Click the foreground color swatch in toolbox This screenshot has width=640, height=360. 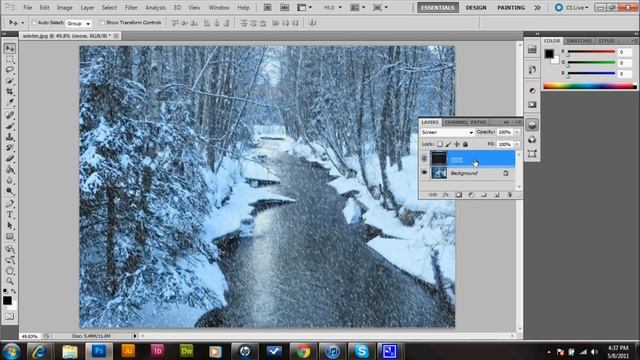coord(7,300)
